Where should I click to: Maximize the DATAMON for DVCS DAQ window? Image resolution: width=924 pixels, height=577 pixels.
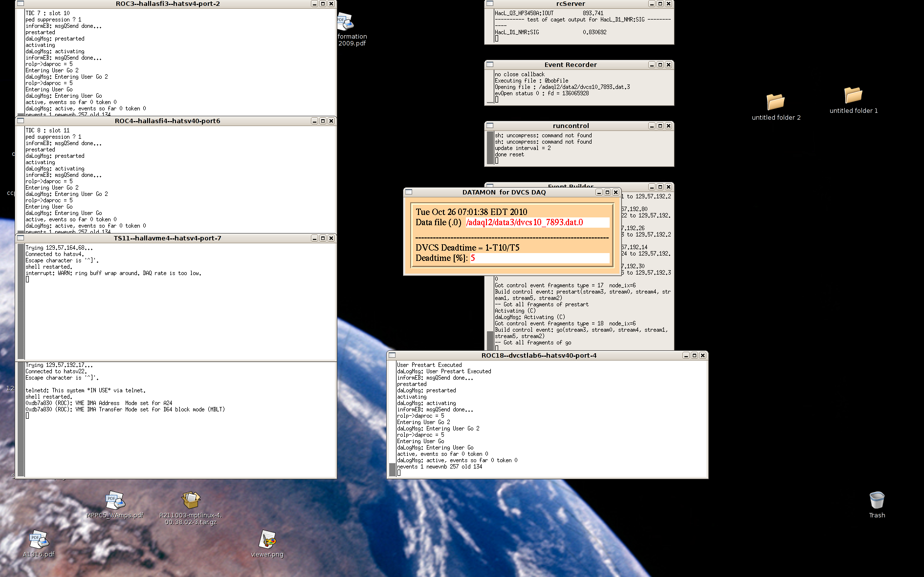(x=607, y=192)
